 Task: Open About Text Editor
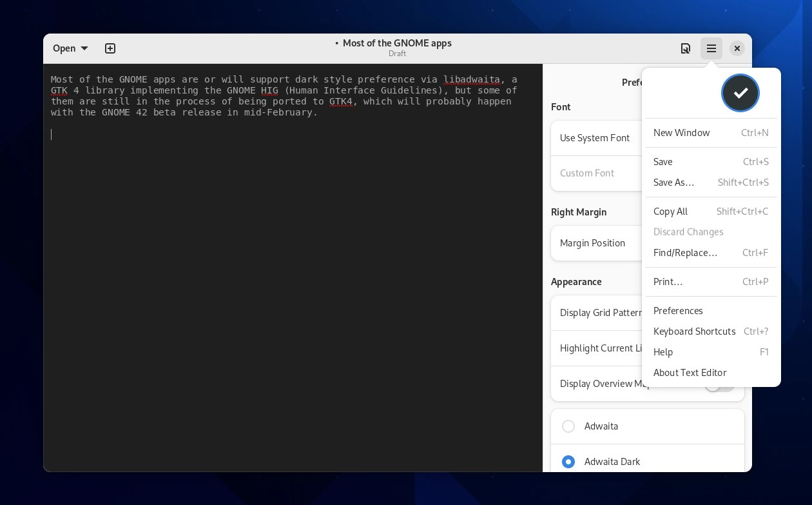(x=711, y=373)
